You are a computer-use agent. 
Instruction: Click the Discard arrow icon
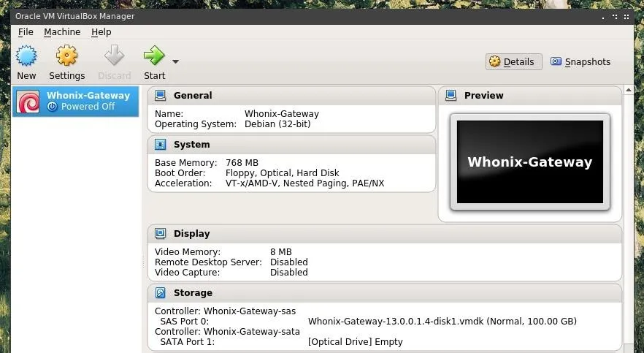pyautogui.click(x=114, y=56)
